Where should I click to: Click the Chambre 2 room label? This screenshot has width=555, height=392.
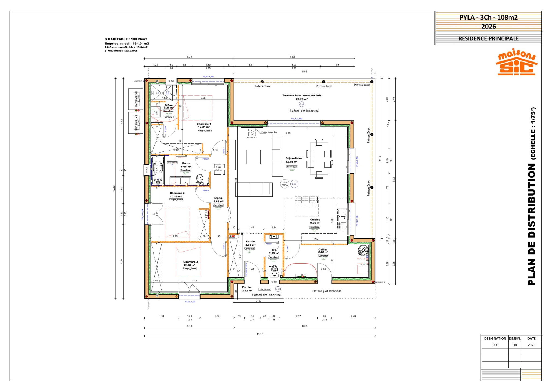177,193
